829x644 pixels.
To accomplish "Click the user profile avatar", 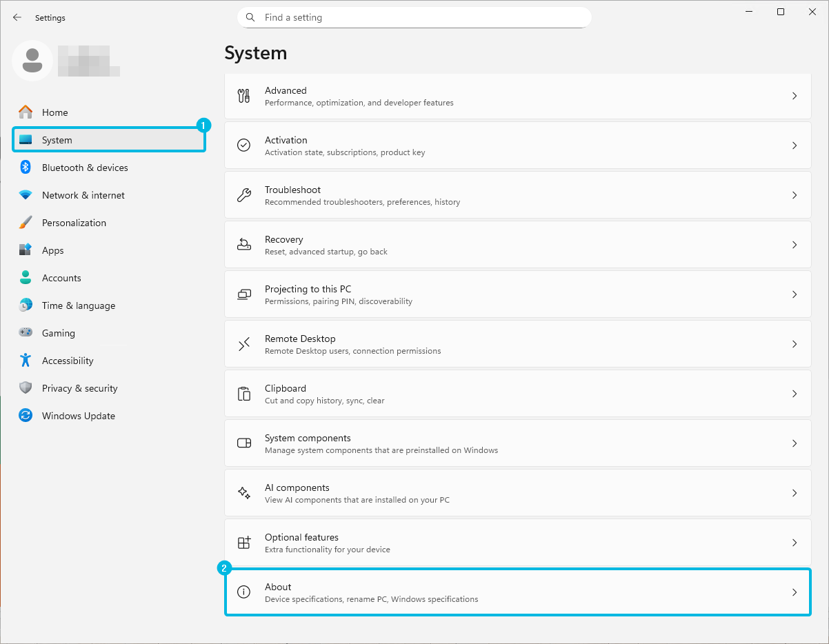I will [x=32, y=61].
